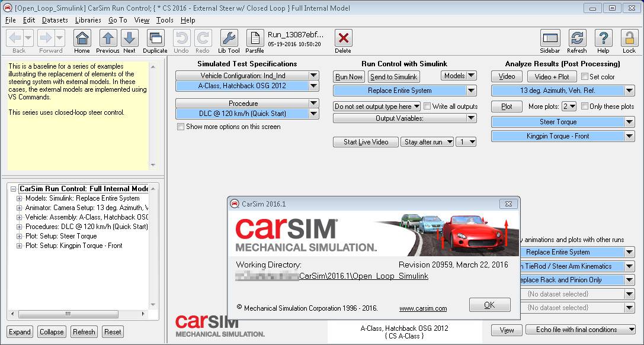The width and height of the screenshot is (644, 345).
Task: Click the Refresh toolbar icon
Action: (x=577, y=38)
